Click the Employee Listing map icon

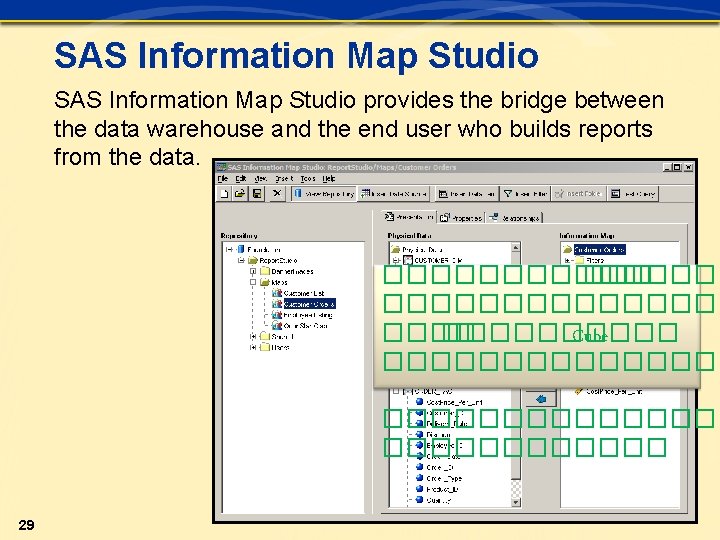point(277,315)
